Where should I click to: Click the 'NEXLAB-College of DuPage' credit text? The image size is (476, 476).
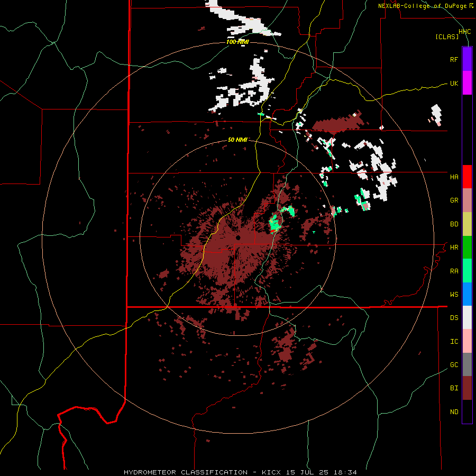422,6
